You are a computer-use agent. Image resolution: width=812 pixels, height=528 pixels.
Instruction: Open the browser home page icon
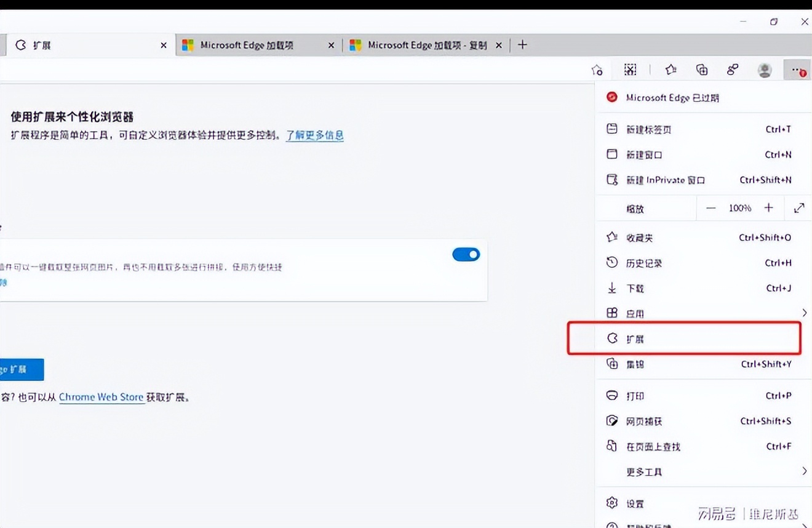596,70
